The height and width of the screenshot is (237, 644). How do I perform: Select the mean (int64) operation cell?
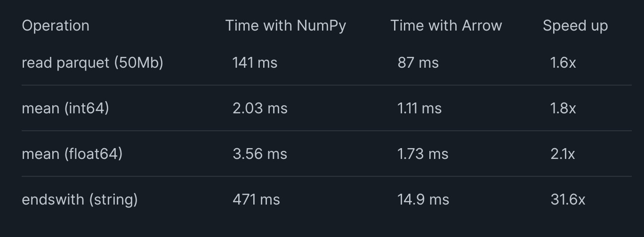click(65, 108)
